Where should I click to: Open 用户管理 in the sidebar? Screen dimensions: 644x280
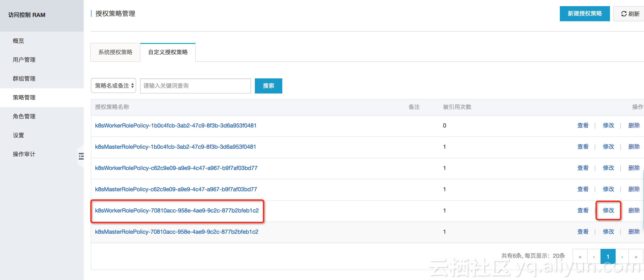click(x=24, y=60)
